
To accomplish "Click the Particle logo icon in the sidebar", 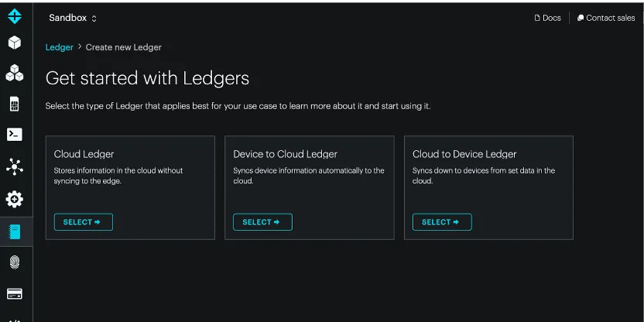I will (15, 16).
